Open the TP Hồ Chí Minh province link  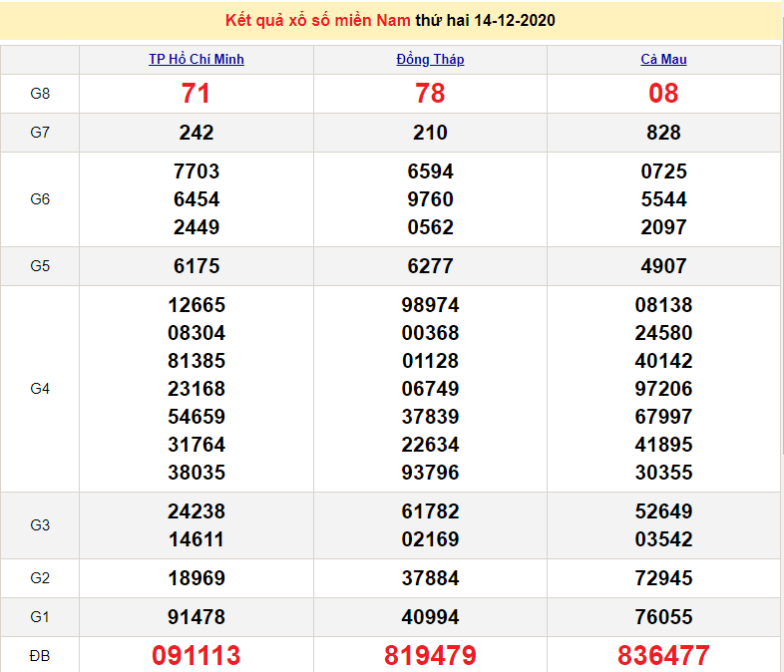click(x=196, y=60)
